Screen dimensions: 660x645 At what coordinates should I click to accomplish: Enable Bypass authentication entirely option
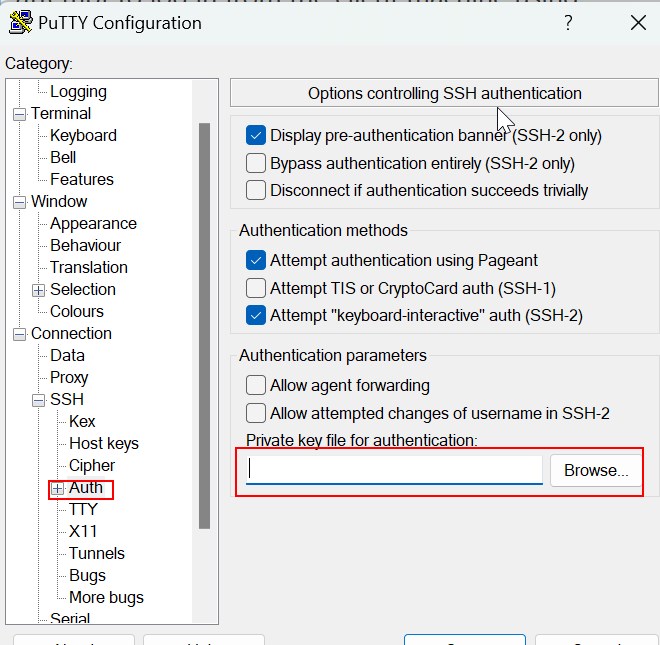(256, 163)
